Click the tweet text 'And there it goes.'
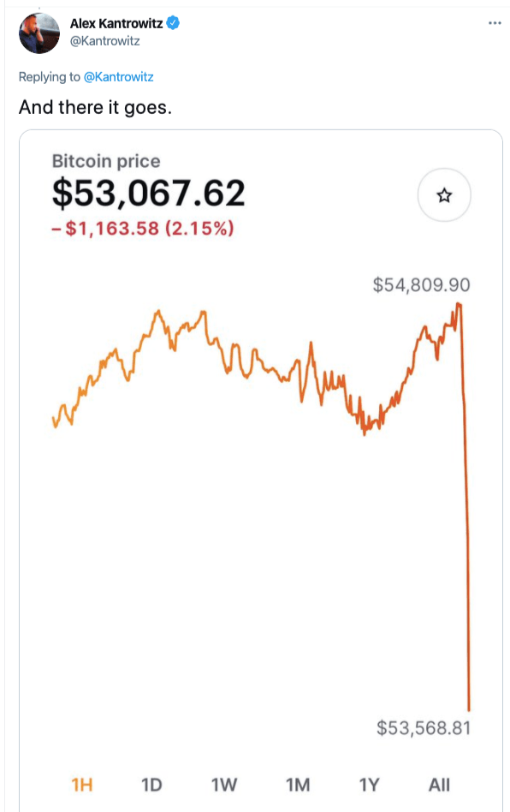This screenshot has height=812, width=510. (95, 107)
